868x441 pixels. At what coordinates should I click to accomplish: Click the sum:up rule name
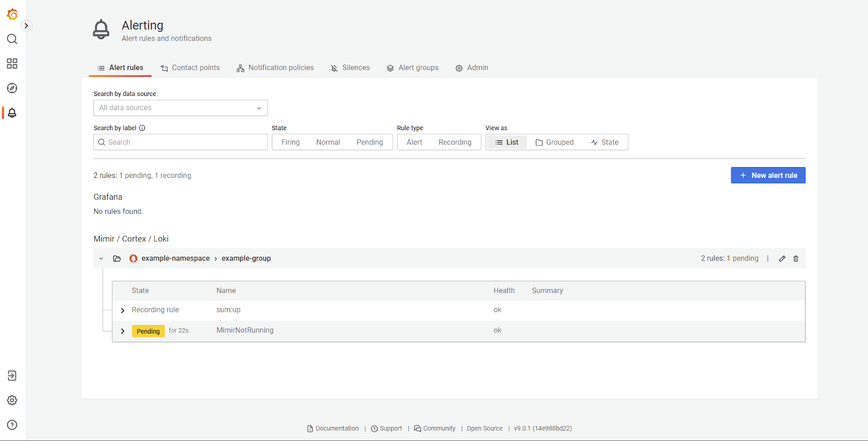pos(228,310)
